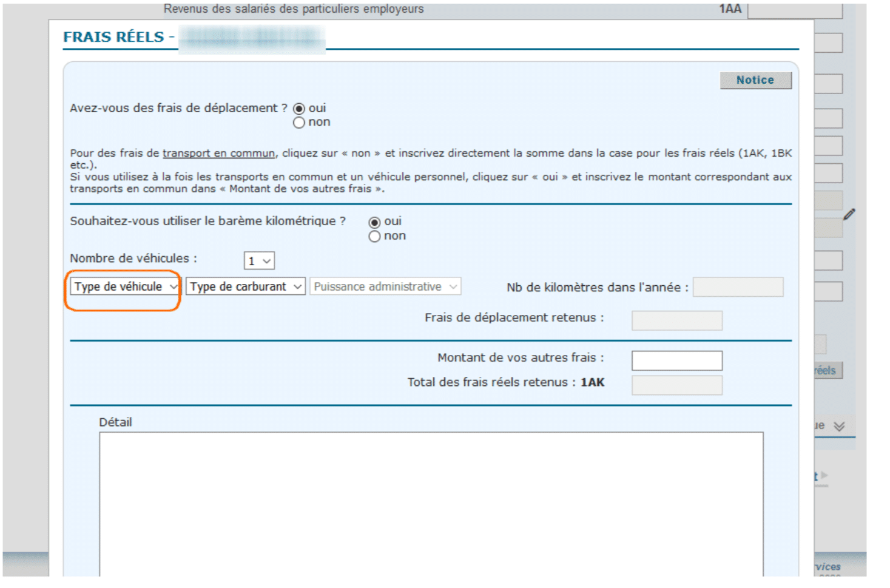Viewport: 890px width, 588px height.
Task: Click the Notice button
Action: (755, 80)
